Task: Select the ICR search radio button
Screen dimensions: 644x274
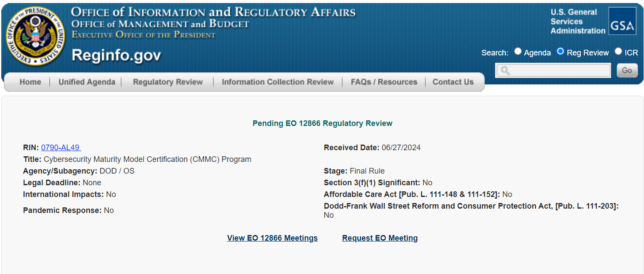Action: coord(618,51)
